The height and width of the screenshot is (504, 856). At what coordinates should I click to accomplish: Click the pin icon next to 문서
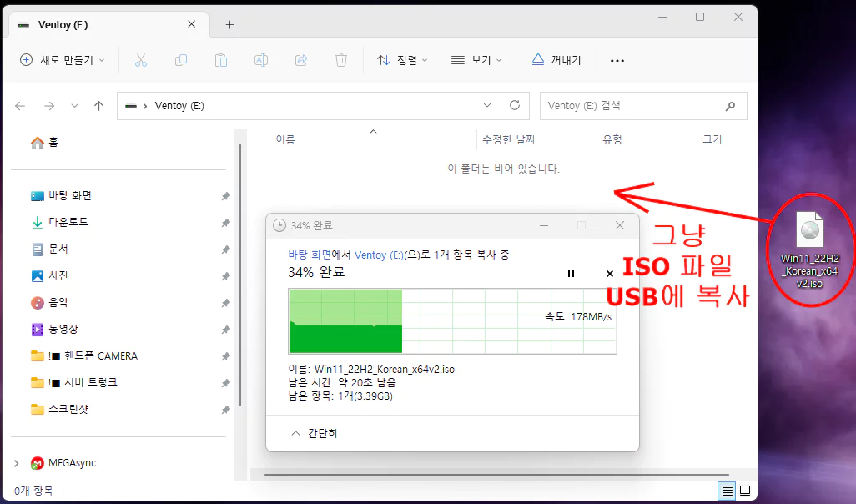click(x=225, y=249)
